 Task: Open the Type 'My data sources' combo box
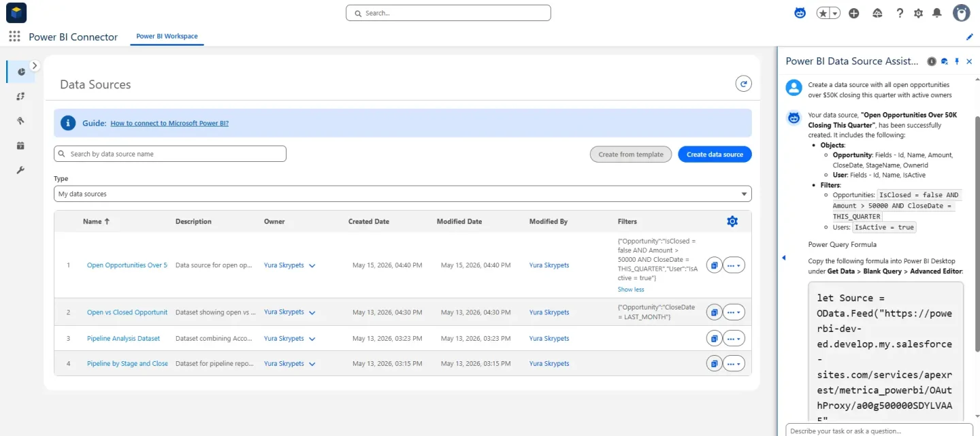[x=403, y=194]
